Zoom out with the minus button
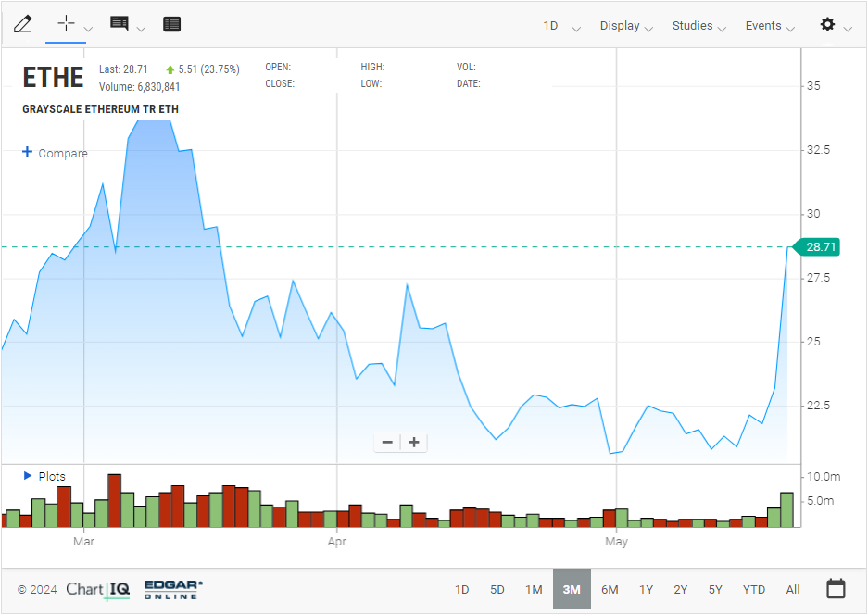868x614 pixels. click(387, 442)
